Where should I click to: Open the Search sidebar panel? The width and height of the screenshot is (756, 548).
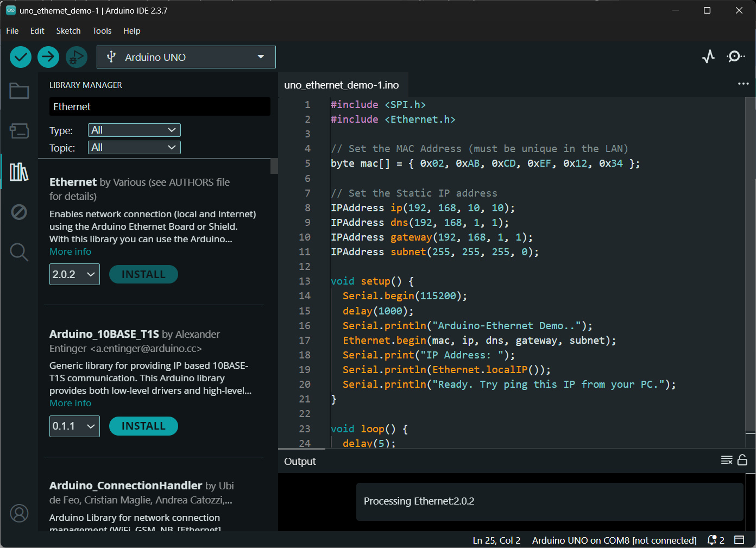click(19, 252)
